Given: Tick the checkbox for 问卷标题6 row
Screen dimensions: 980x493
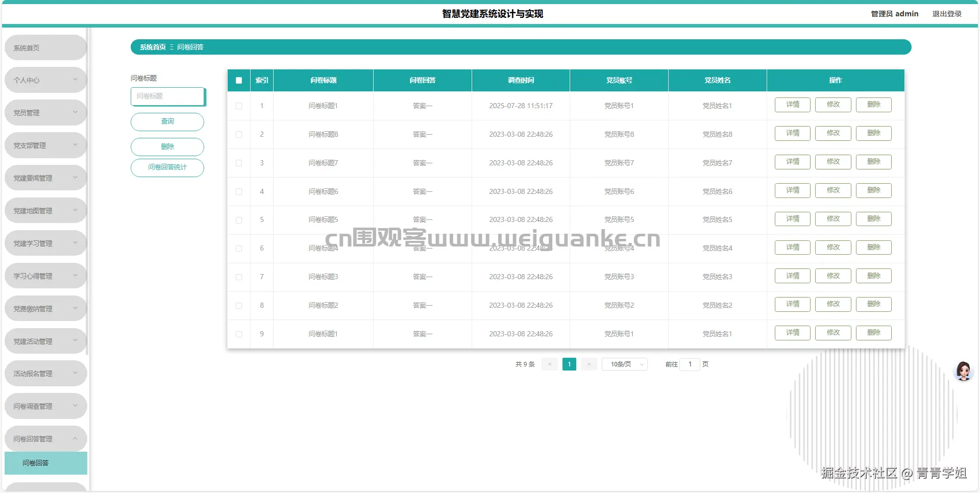Looking at the screenshot, I should (x=239, y=191).
